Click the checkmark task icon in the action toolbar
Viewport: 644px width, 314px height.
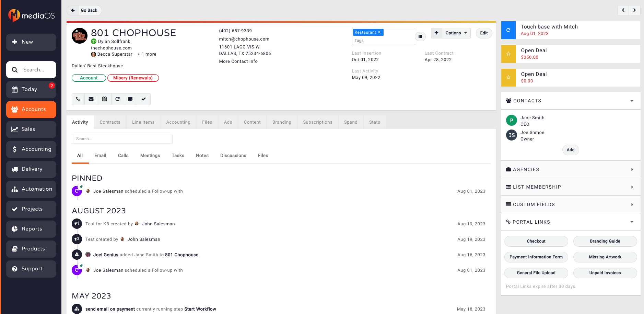point(144,99)
